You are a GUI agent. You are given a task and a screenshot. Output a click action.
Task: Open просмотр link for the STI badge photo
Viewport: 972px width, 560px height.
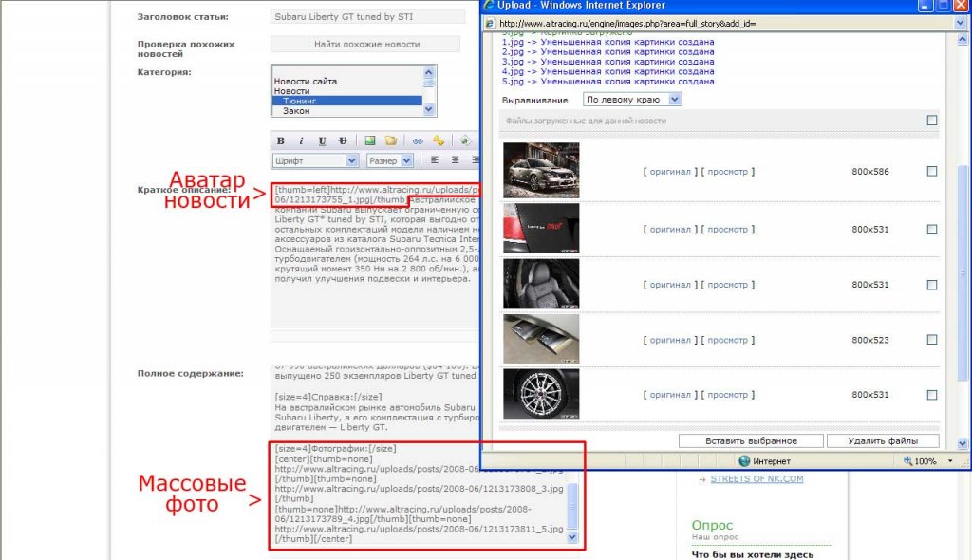coord(728,230)
